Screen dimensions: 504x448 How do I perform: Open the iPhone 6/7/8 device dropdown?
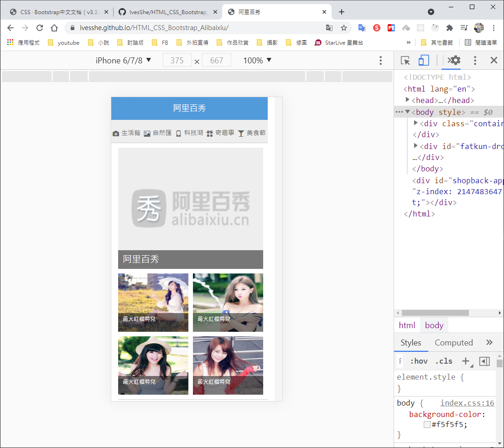tap(124, 60)
